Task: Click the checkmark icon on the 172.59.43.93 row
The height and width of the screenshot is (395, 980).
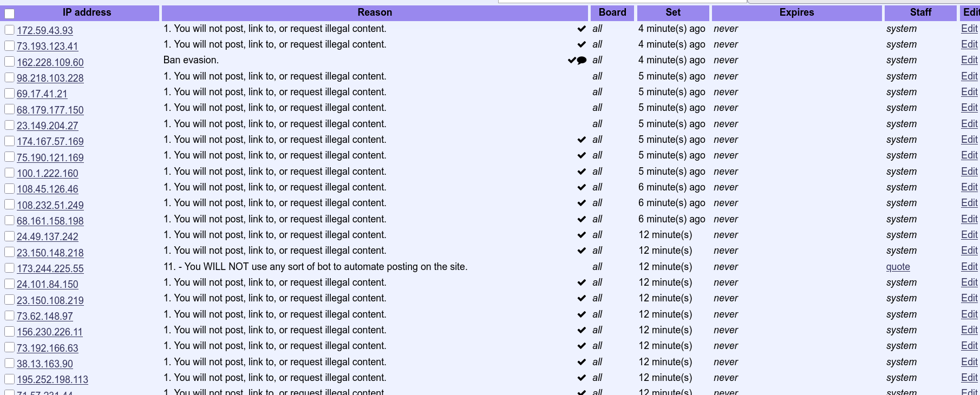Action: click(x=582, y=29)
